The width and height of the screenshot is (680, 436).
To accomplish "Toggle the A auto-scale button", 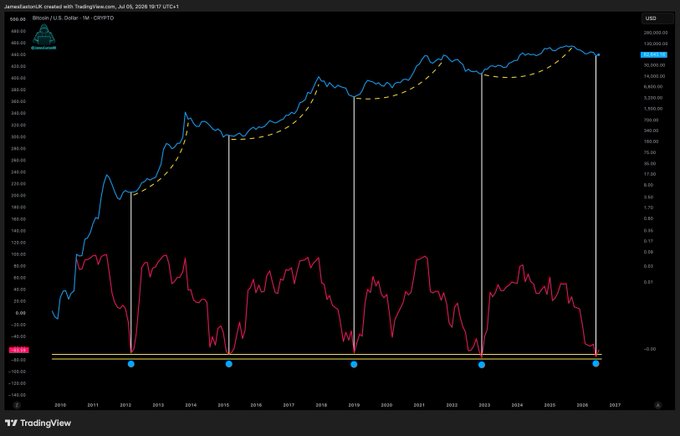I will click(x=658, y=405).
